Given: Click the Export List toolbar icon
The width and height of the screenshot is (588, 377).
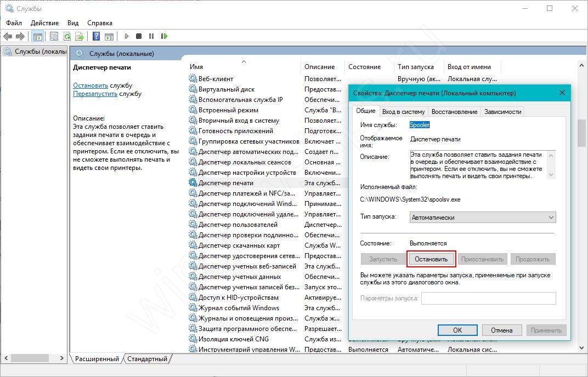Looking at the screenshot, I should [x=80, y=37].
